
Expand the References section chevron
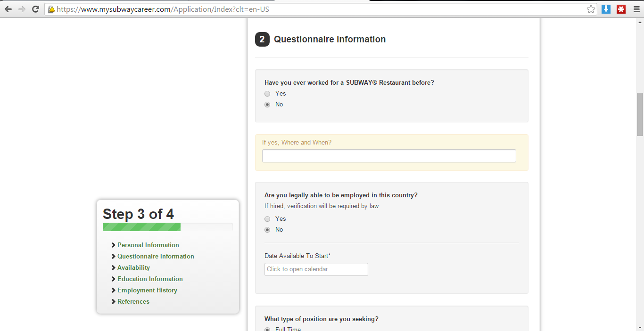click(113, 301)
